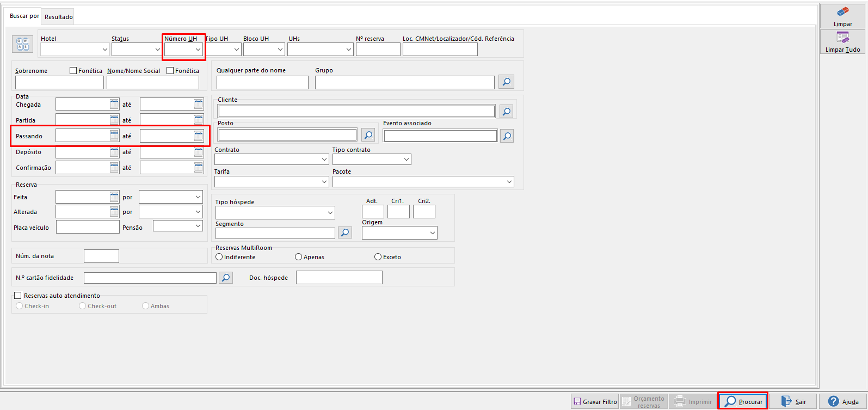
Task: Click magnifier search next to Segmento field
Action: point(345,232)
